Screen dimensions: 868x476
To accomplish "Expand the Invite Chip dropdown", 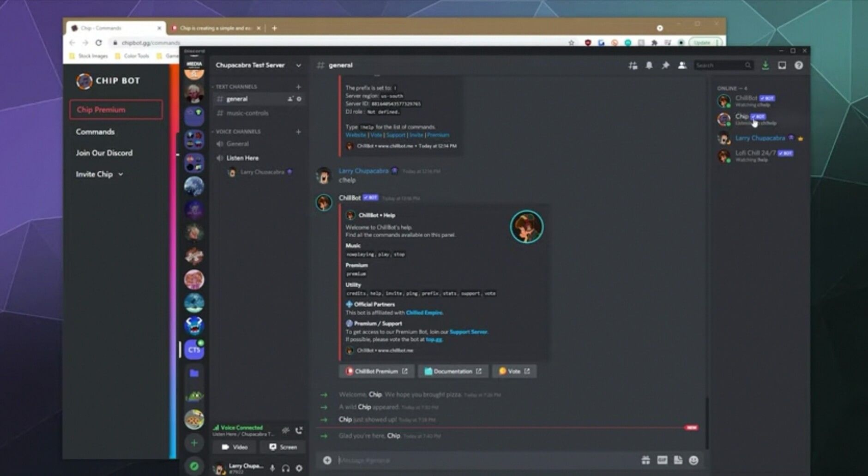I will click(x=99, y=174).
